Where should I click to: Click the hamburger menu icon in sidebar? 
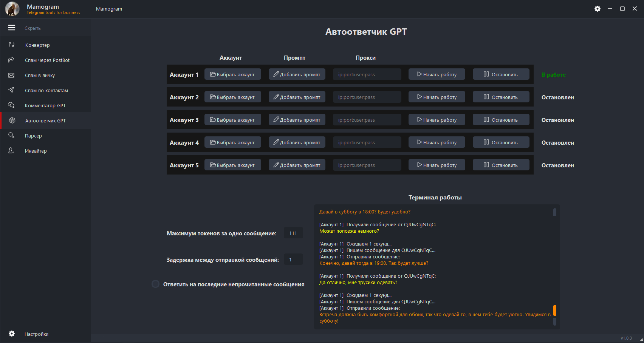(12, 28)
